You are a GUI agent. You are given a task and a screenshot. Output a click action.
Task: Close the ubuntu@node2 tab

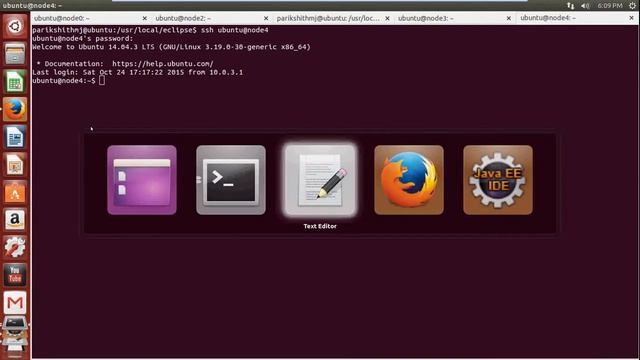coord(266,18)
